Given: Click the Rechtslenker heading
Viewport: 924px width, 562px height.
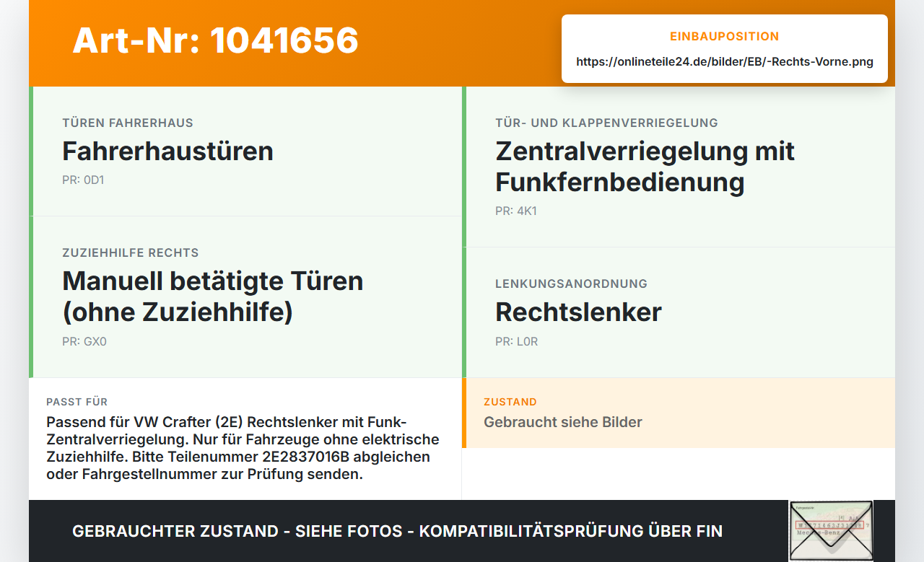Looking at the screenshot, I should point(578,312).
